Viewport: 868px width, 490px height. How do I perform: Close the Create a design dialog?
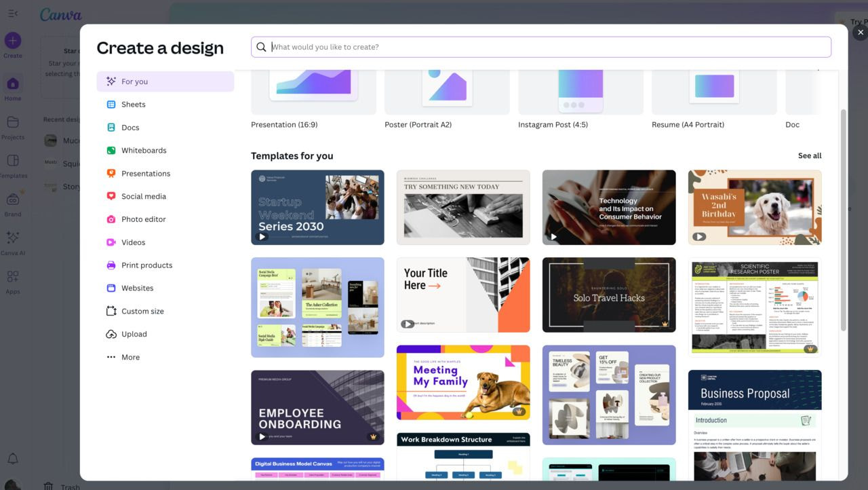(860, 33)
